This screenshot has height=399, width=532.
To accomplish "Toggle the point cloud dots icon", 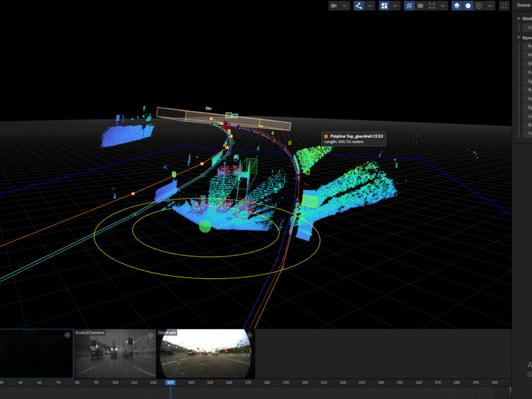I will (x=409, y=6).
